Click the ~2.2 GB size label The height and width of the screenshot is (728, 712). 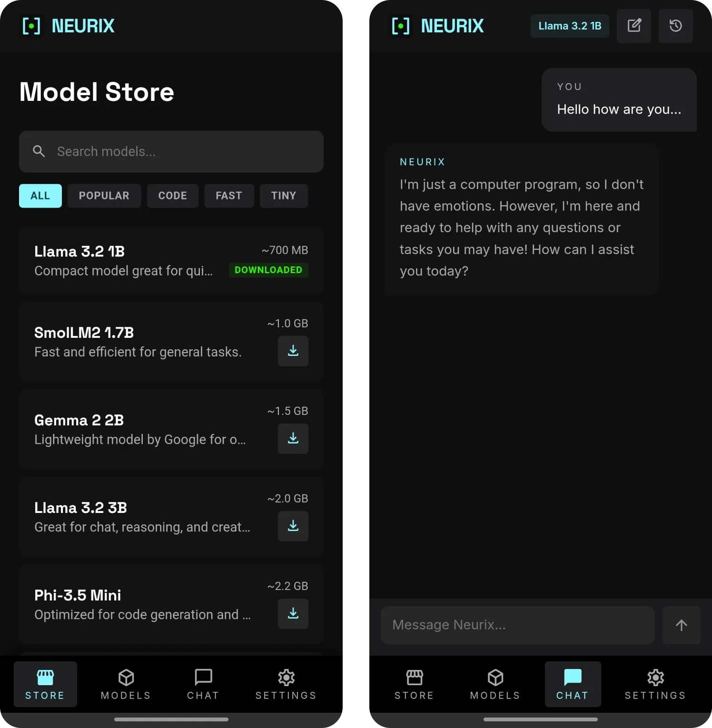(287, 586)
